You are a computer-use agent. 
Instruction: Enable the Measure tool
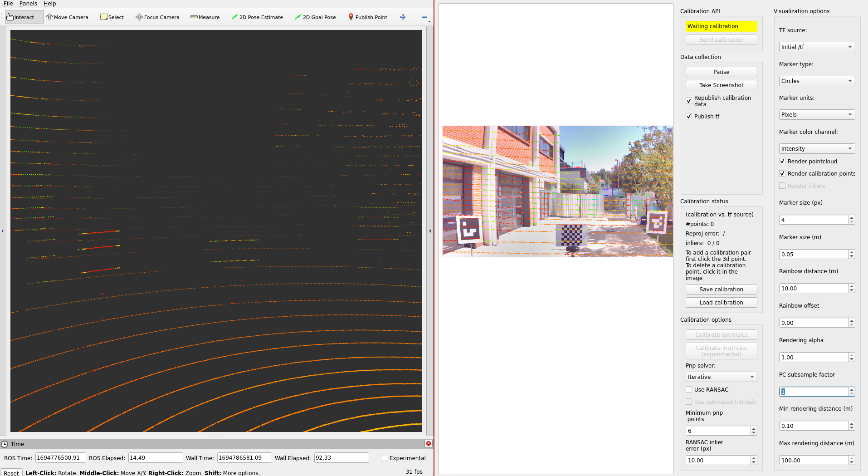click(x=205, y=17)
